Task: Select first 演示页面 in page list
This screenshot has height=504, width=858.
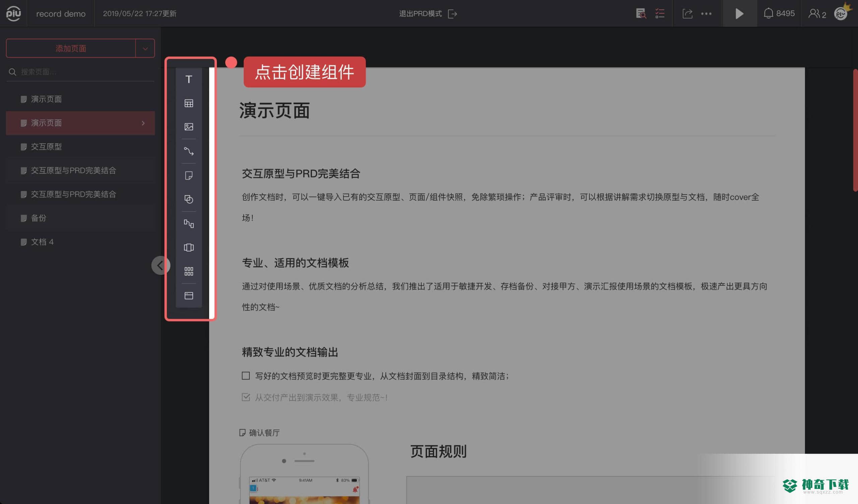Action: 80,99
